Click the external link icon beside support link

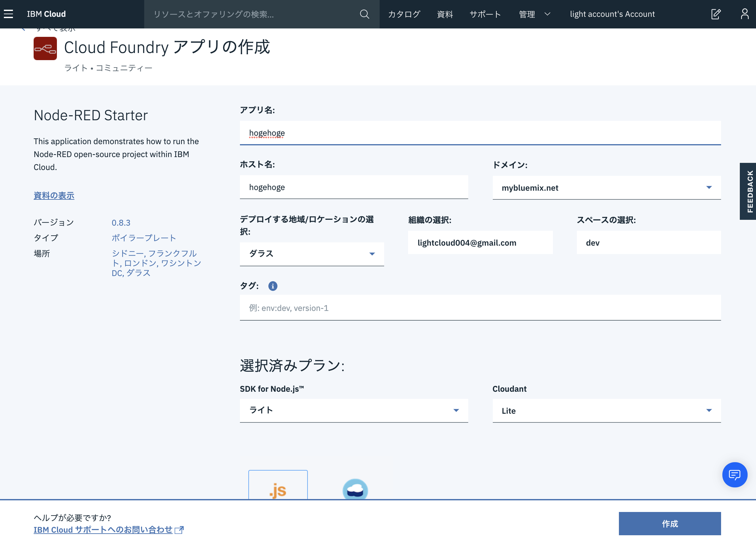(x=179, y=530)
